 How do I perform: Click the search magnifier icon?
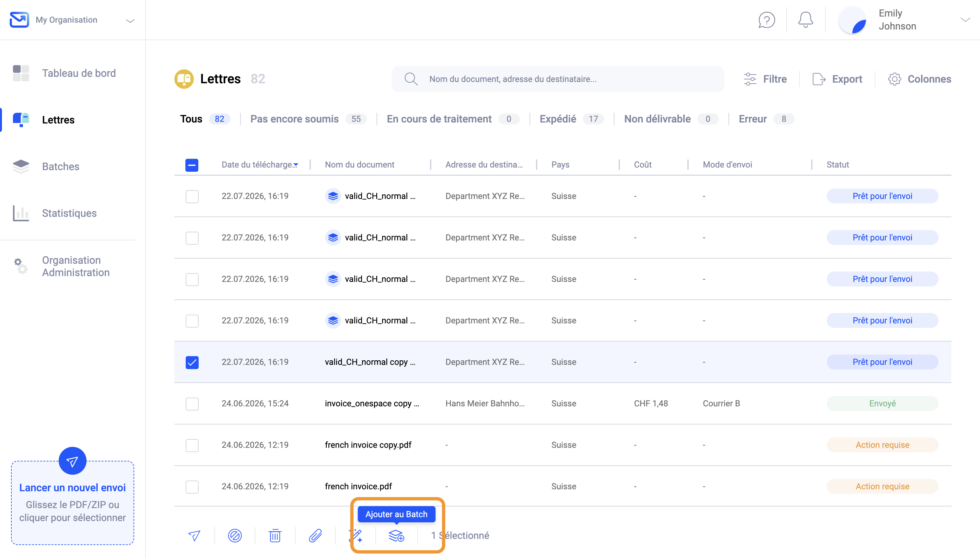[x=411, y=79]
